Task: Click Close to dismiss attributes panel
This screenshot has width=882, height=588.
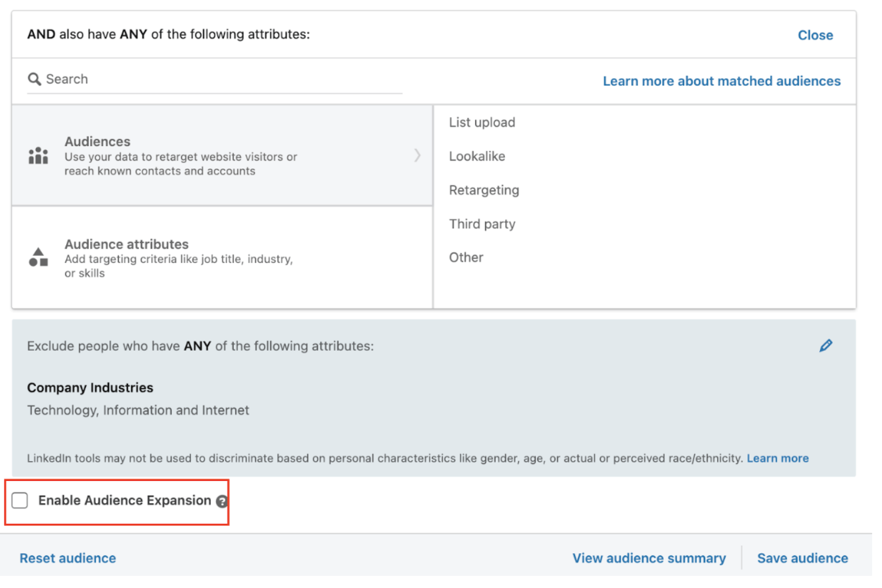Action: 815,35
